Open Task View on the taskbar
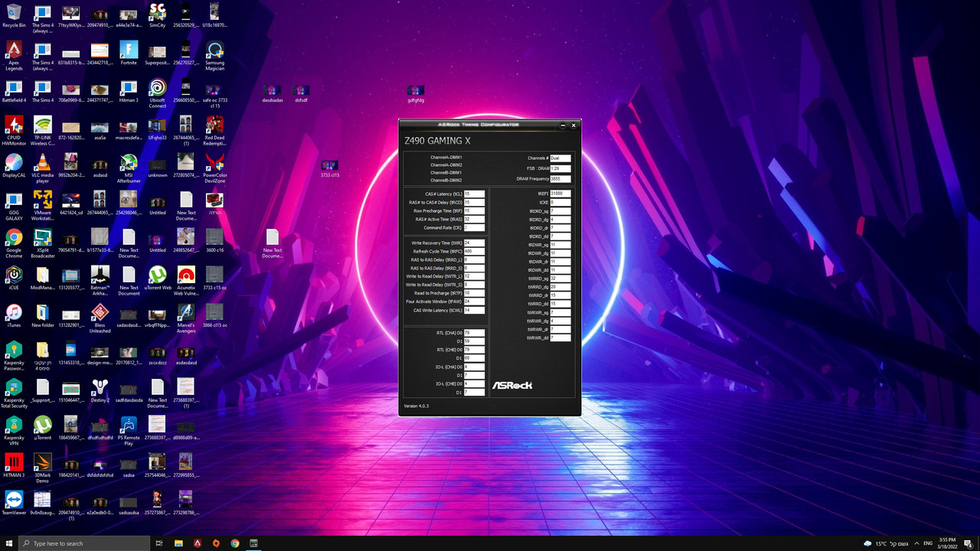The width and height of the screenshot is (980, 551). click(158, 543)
